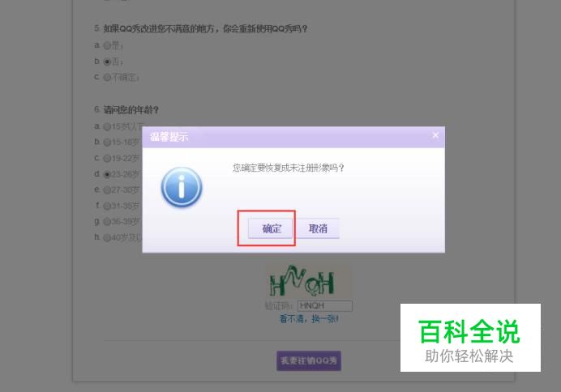
Task: Click question 5 text about QQ秀
Action: click(x=205, y=28)
